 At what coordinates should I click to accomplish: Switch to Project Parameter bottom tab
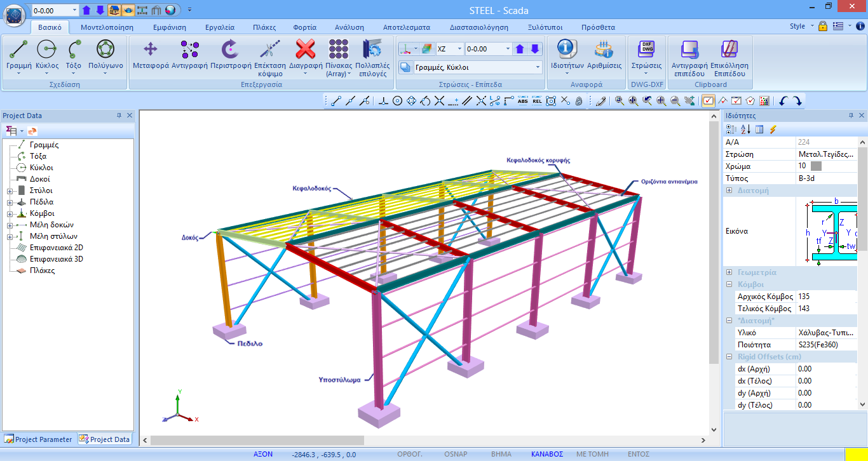[x=39, y=439]
